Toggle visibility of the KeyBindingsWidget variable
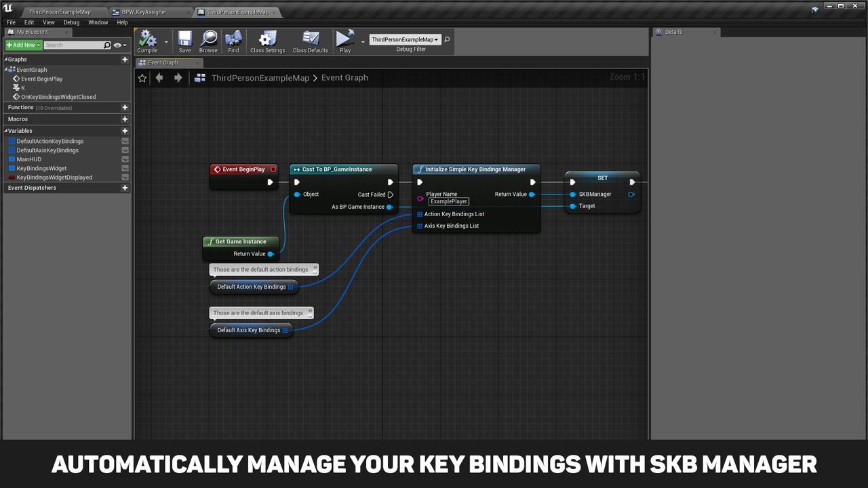This screenshot has height=488, width=868. coord(125,168)
